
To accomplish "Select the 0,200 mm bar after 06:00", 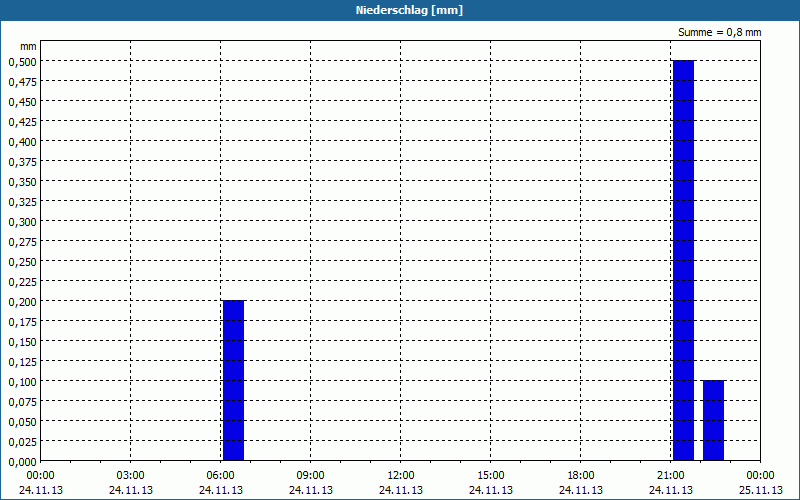I will tap(234, 381).
